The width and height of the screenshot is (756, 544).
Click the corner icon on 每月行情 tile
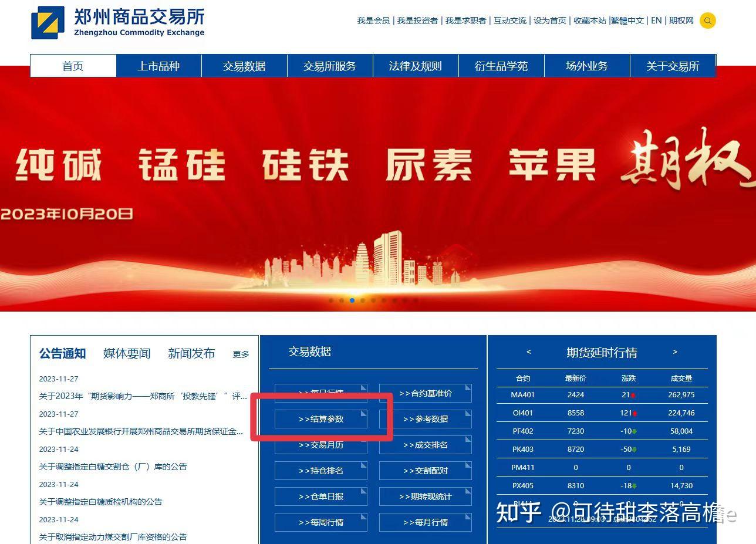click(467, 515)
